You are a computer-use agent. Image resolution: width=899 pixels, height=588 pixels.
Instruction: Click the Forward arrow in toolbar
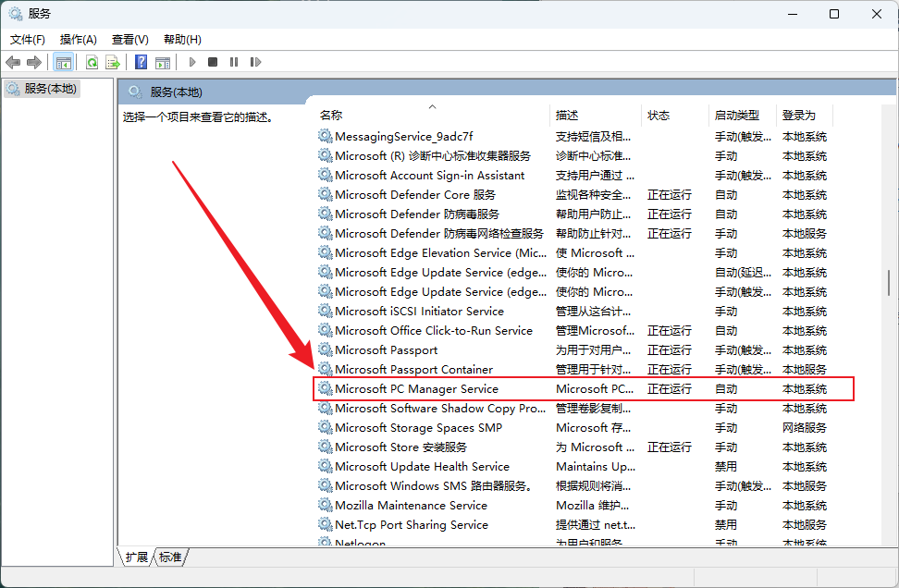34,62
